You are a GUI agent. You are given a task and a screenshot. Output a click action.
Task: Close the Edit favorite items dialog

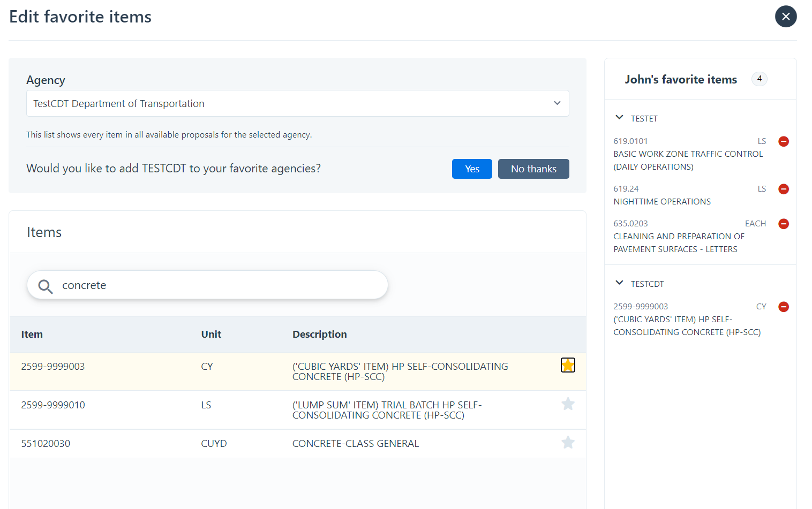(x=785, y=17)
